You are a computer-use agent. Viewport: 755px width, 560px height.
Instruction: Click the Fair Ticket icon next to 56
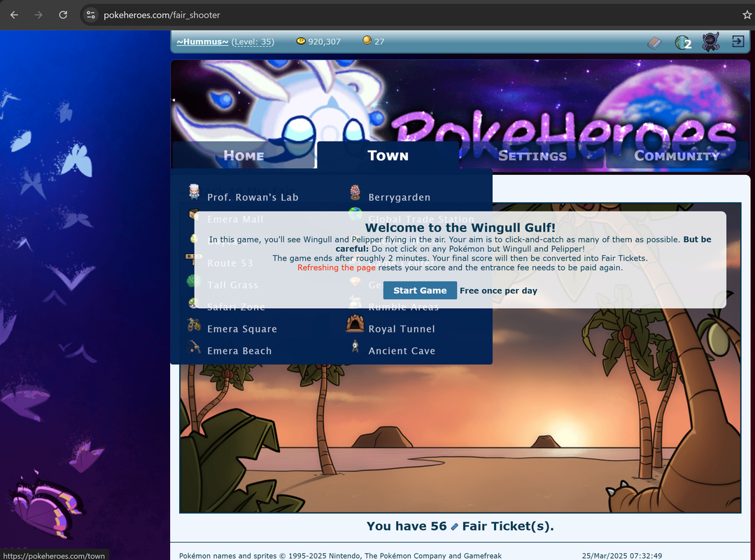[454, 527]
